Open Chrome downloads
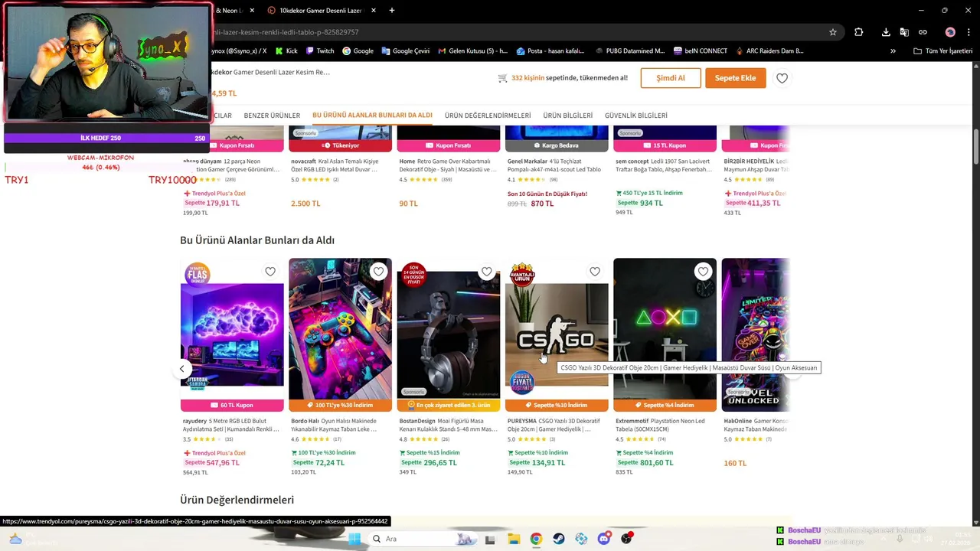Viewport: 980px width, 551px height. 886,32
